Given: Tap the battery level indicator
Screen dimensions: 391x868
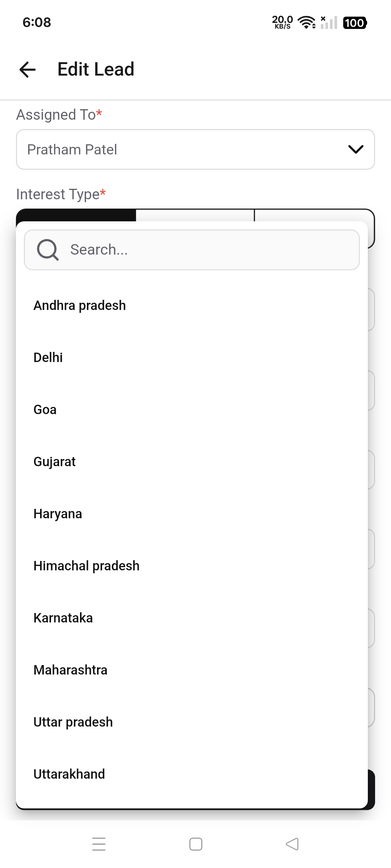Looking at the screenshot, I should click(x=354, y=23).
